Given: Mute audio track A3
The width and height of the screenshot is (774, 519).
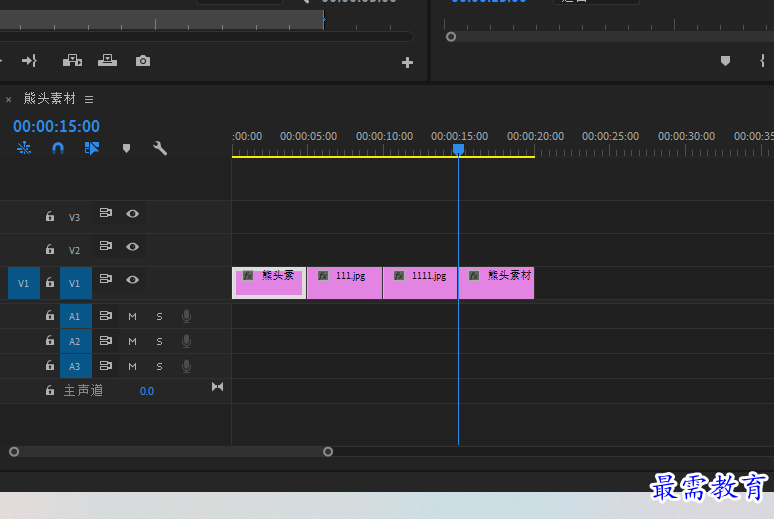Looking at the screenshot, I should pyautogui.click(x=132, y=366).
